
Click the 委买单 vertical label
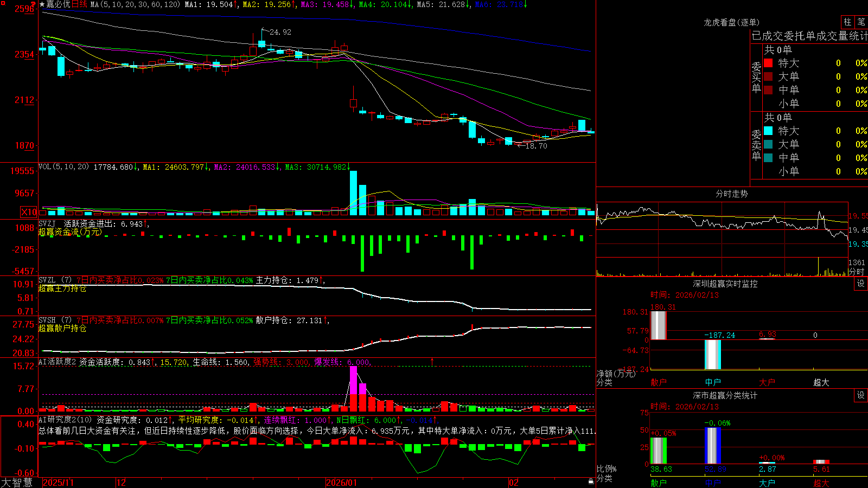[756, 78]
